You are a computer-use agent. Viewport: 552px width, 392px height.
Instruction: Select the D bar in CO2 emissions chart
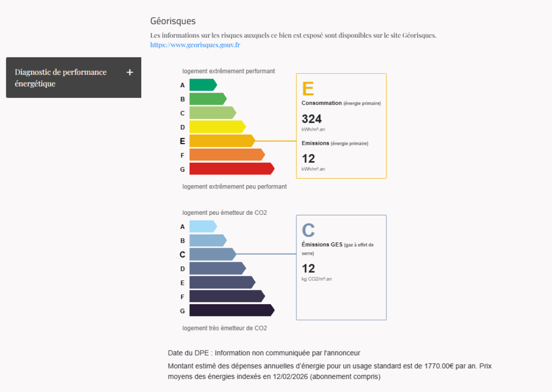click(217, 269)
